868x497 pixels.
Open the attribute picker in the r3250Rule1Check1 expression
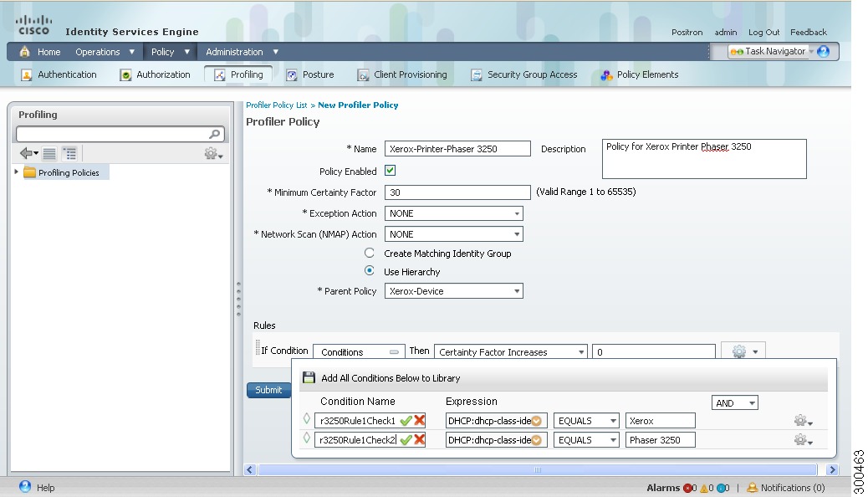tap(536, 421)
